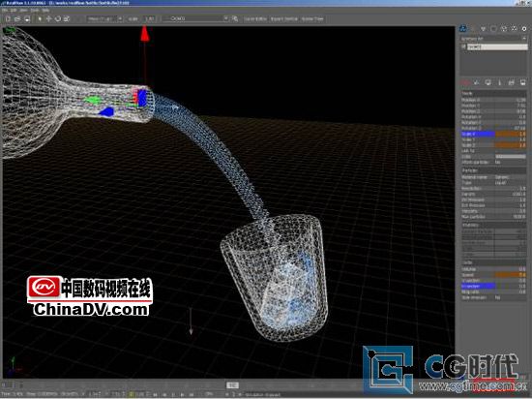Click the Position Y value field
Screen dimensions: 532x399
tap(511, 106)
